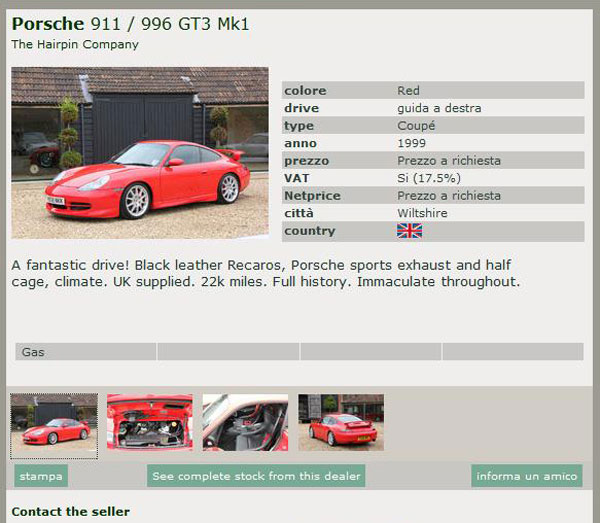Click the Red colore value
The width and height of the screenshot is (600, 523).
coord(408,91)
